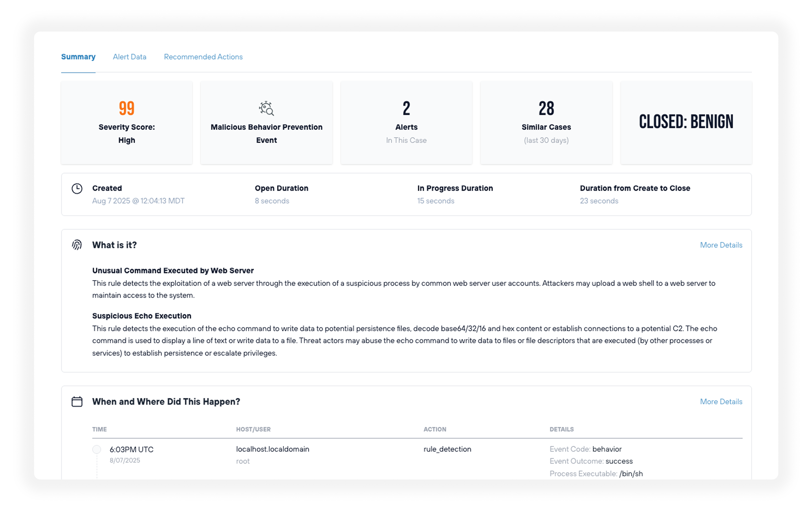This screenshot has width=812, height=511.
Task: Click the TIME column header
Action: tap(99, 429)
